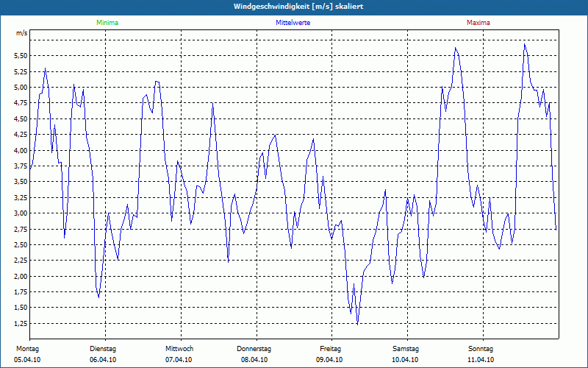Click the 3,00 y-axis value
The width and height of the screenshot is (588, 368).
pos(21,213)
